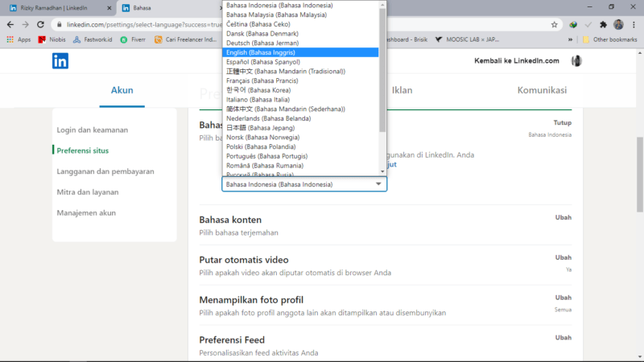This screenshot has width=644, height=362.
Task: Click the LinkedIn logo icon
Action: click(x=60, y=61)
